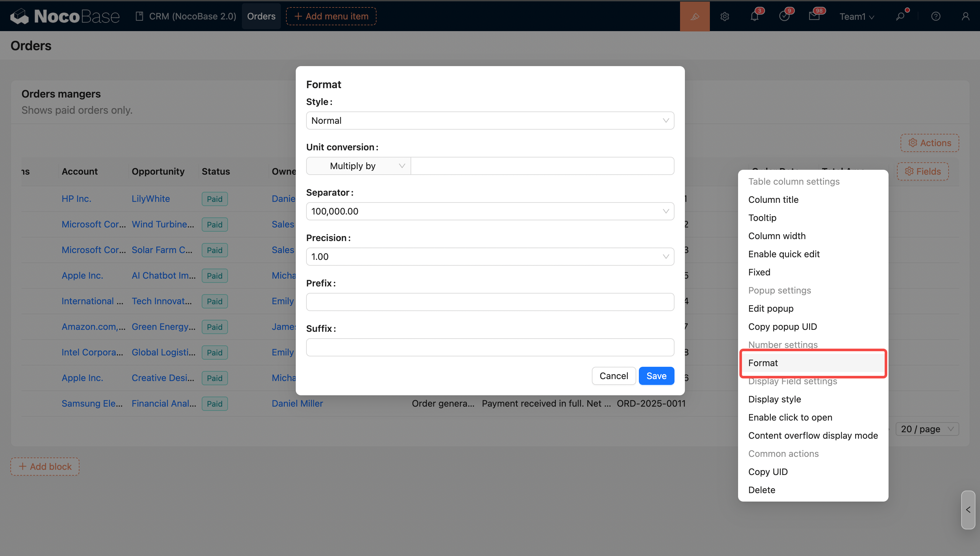This screenshot has height=556, width=980.
Task: Click the search icon in header
Action: [901, 17]
